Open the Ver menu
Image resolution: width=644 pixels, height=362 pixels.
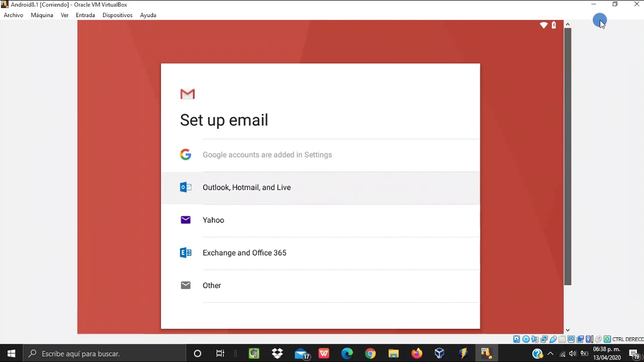(64, 15)
